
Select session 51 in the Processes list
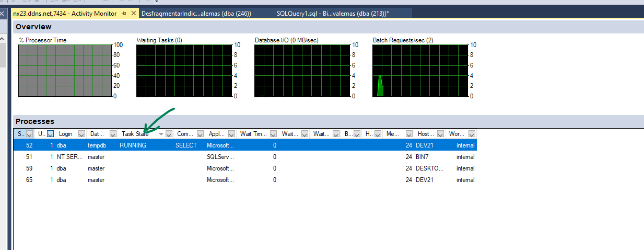click(245, 157)
